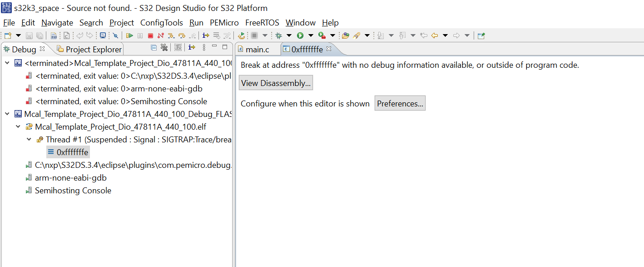Resume program execution from the toolbar
Screen dimensions: 644x267
pyautogui.click(x=129, y=35)
